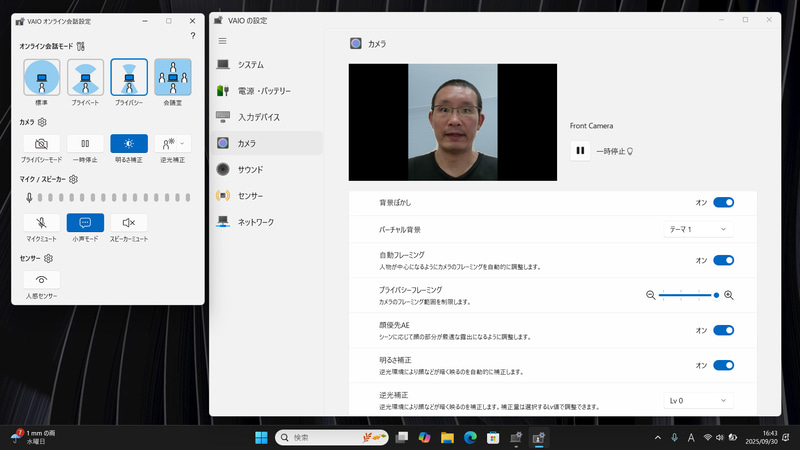Open Wi-Fi network tray icon
This screenshot has width=800, height=450.
point(708,437)
